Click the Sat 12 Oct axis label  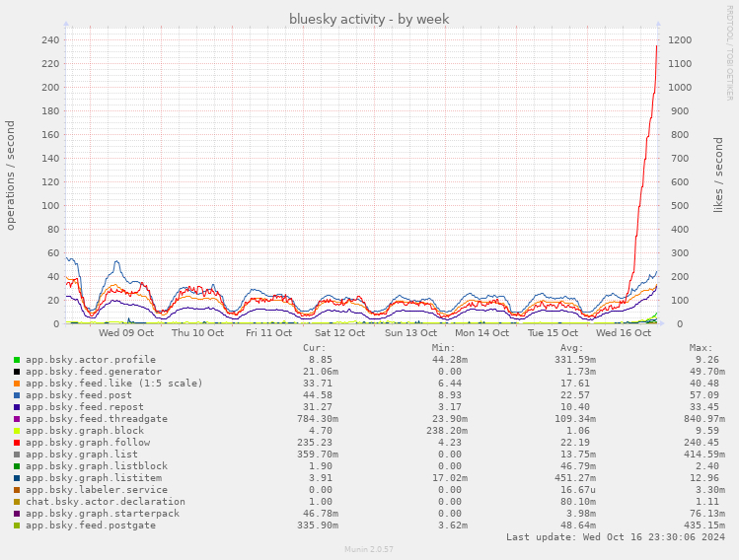(339, 333)
